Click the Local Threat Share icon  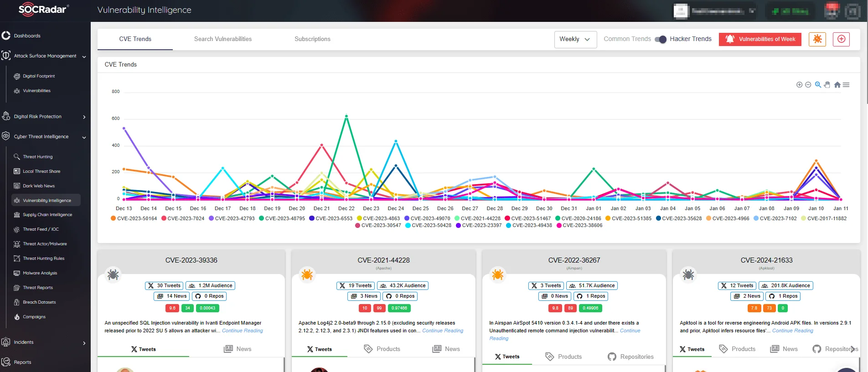[17, 171]
